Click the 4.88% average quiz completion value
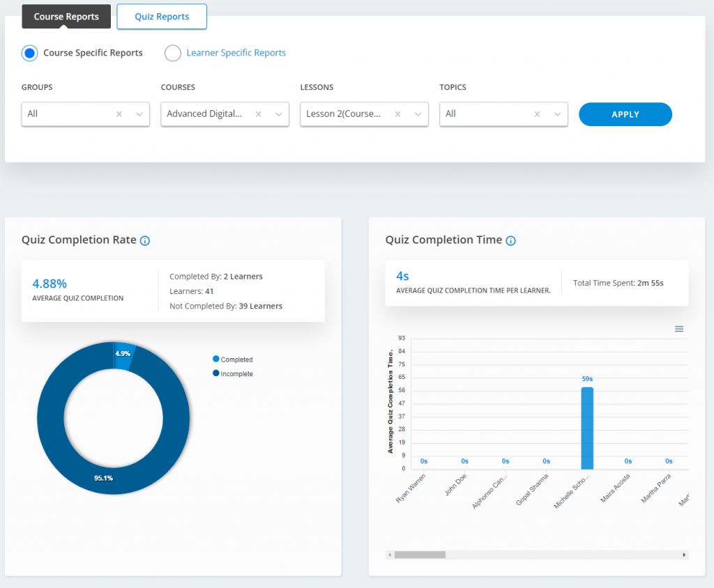This screenshot has height=588, width=714. click(50, 284)
